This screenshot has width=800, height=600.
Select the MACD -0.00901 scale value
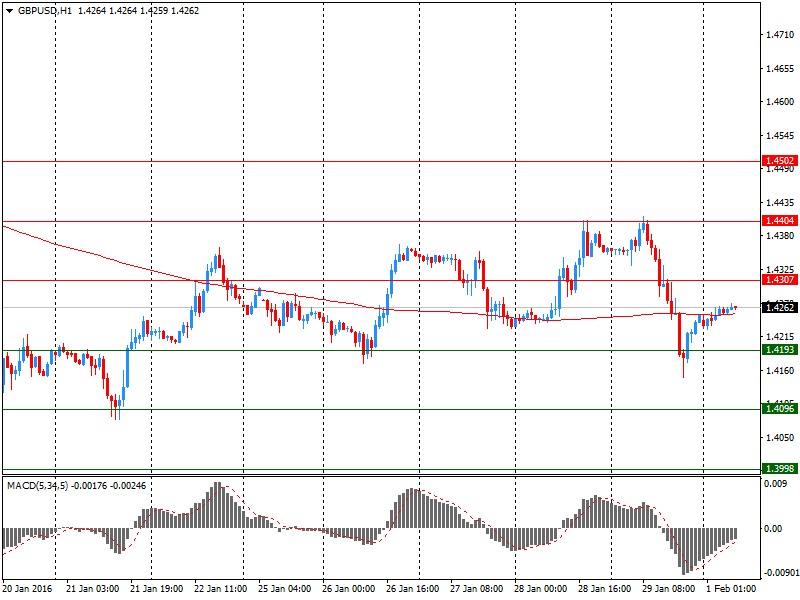tap(782, 572)
